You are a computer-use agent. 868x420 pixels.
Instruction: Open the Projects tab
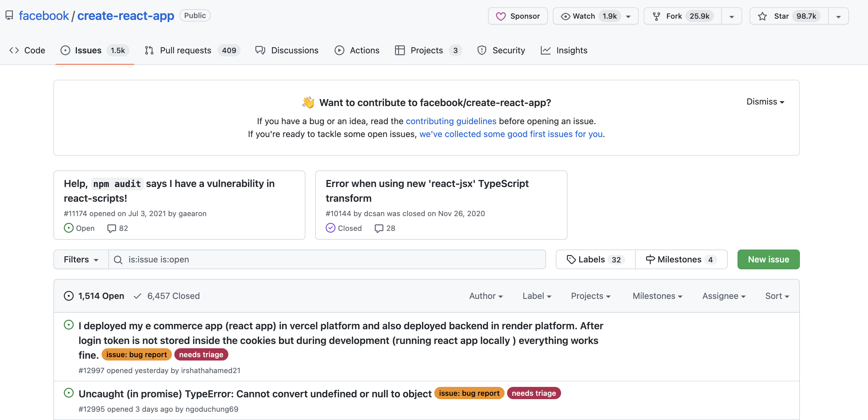428,50
